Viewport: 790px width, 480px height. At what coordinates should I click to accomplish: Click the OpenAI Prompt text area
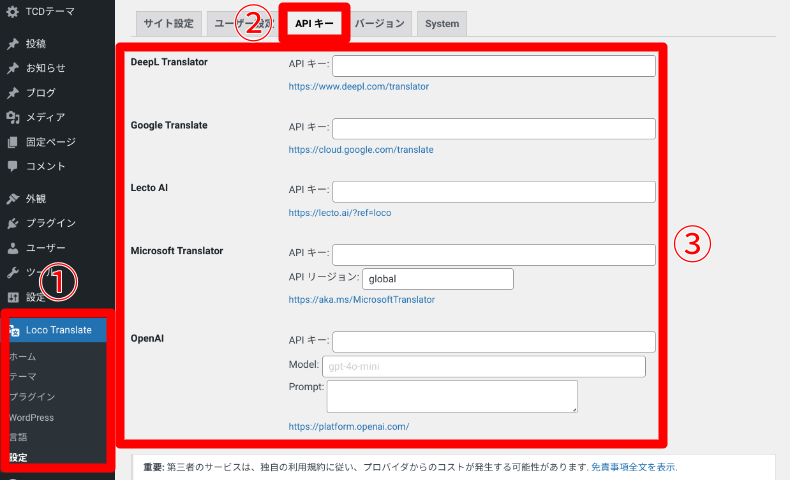452,396
